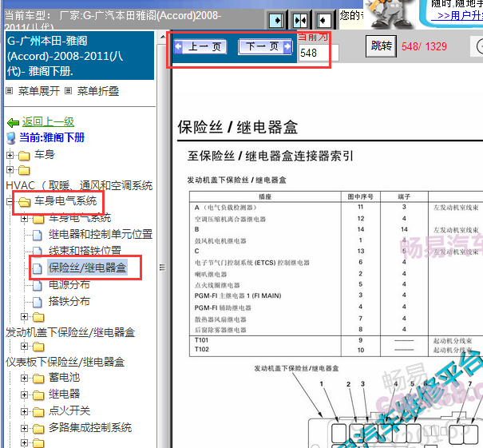Open 线束和搭铁位置 document
483x448 pixels.
pyautogui.click(x=85, y=251)
